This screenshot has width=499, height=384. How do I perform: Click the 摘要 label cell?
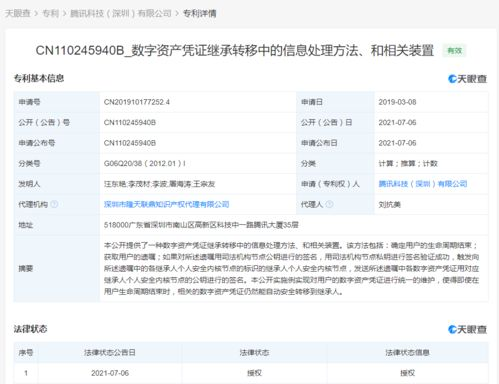[x=57, y=268]
